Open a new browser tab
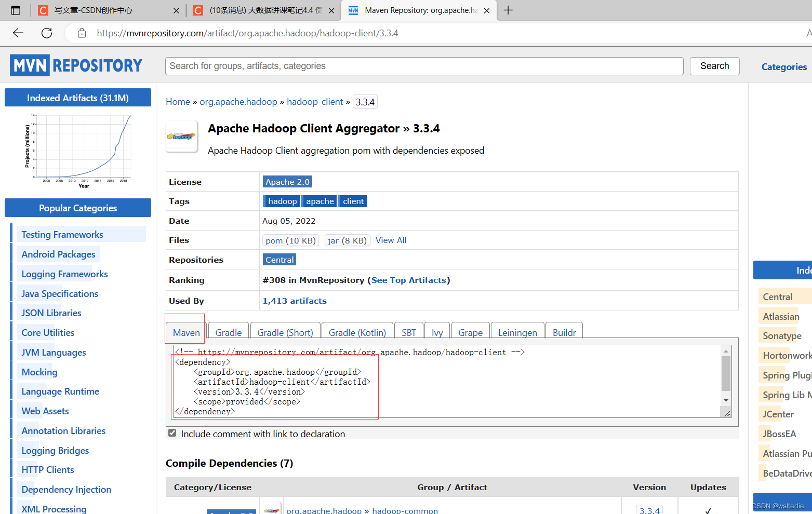Viewport: 812px width, 514px height. tap(508, 10)
